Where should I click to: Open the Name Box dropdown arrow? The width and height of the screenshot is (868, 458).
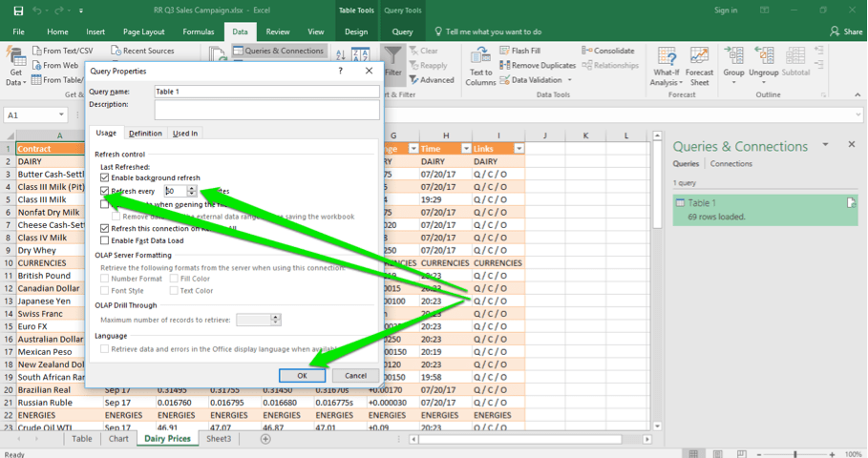(x=61, y=114)
